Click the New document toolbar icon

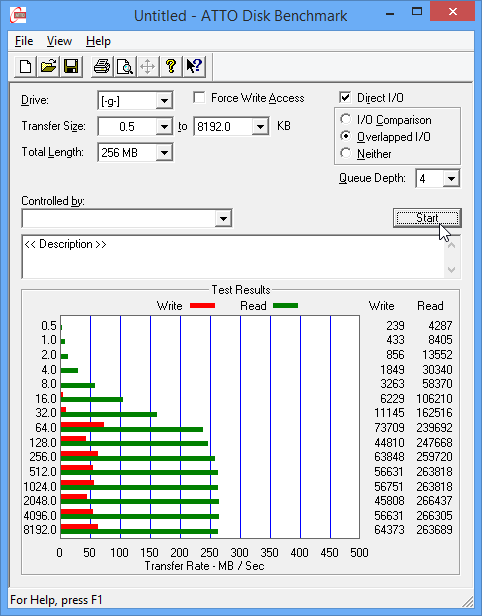coord(26,66)
